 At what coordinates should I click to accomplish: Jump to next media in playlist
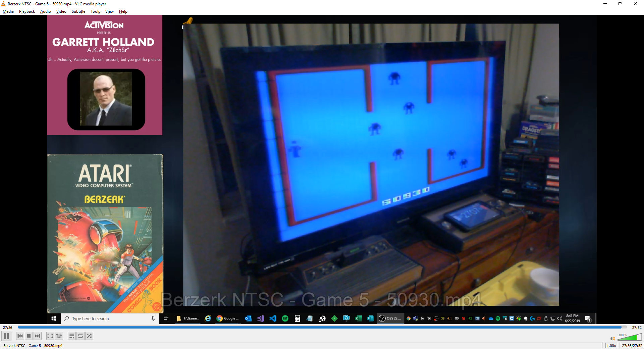[38, 336]
